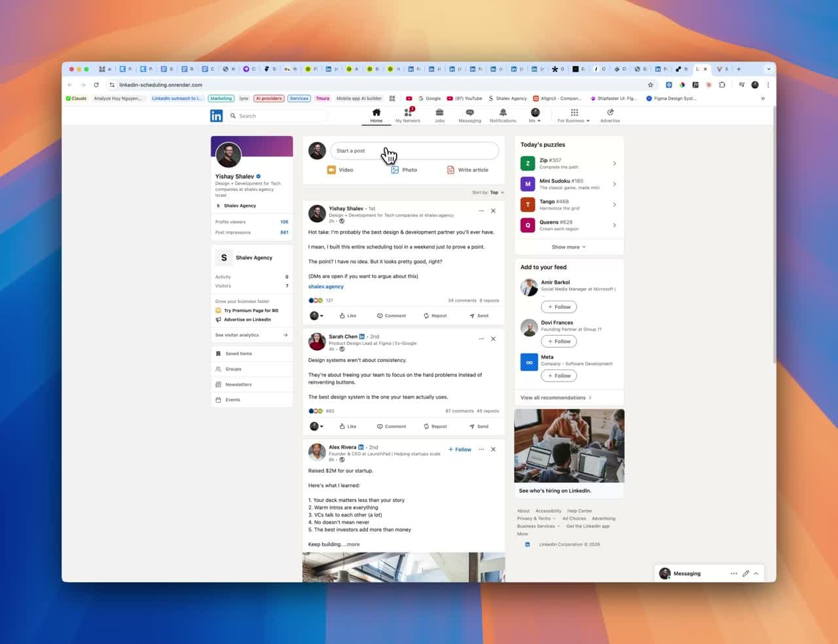Repost Sarah Chen's post
The width and height of the screenshot is (838, 644).
pyautogui.click(x=435, y=426)
